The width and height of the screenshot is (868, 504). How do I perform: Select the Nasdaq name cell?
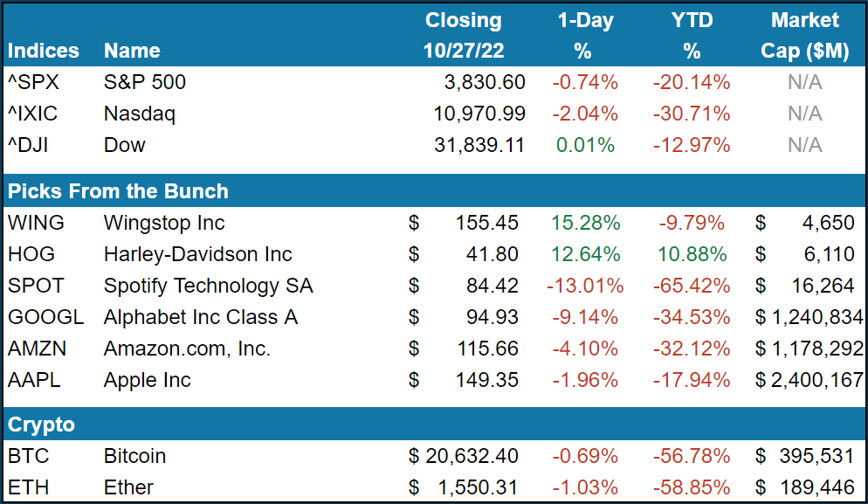[139, 114]
